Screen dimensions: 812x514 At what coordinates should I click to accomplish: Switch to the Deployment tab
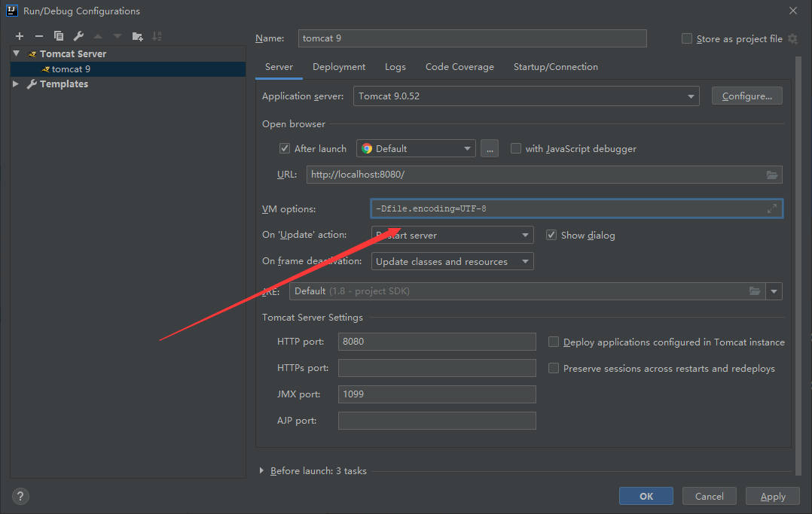click(339, 67)
